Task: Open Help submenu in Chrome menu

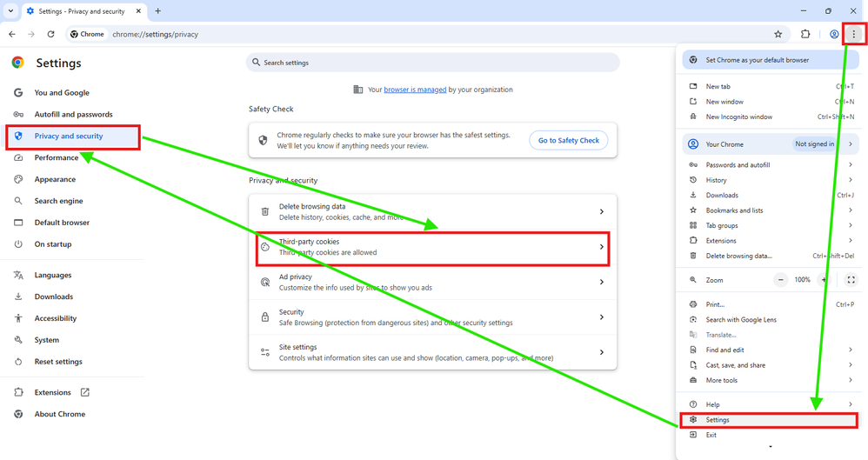Action: point(771,404)
